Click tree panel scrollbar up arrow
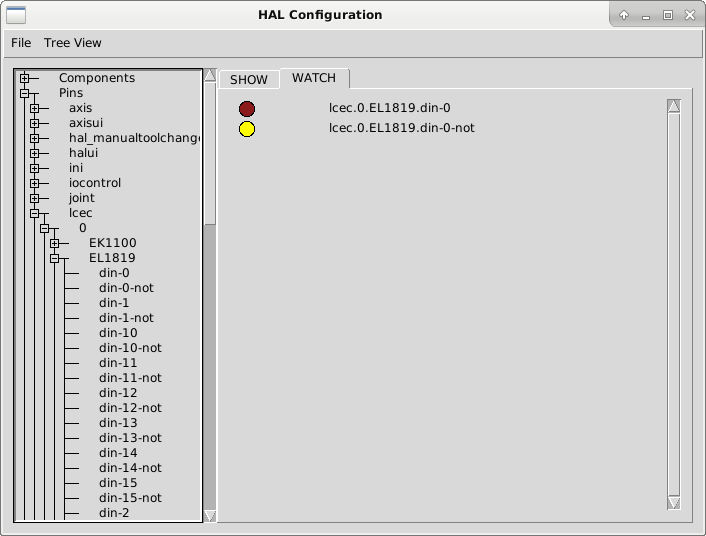The image size is (706, 536). pos(210,75)
